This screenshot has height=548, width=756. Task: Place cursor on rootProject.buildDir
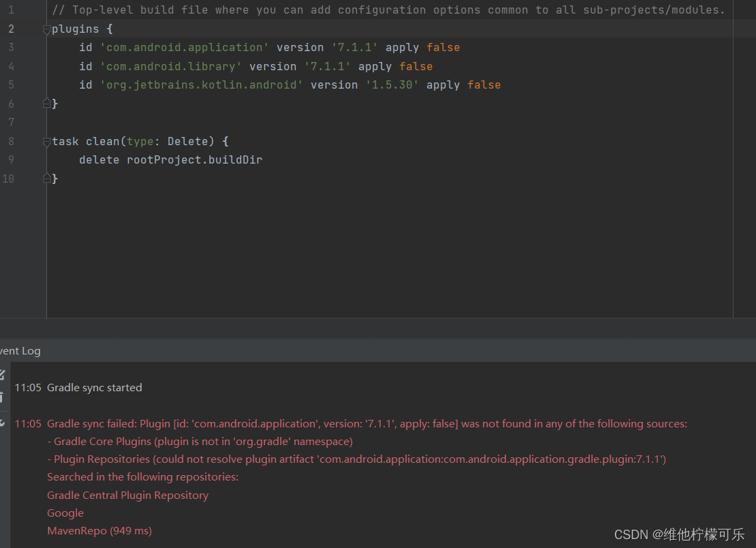pyautogui.click(x=194, y=159)
